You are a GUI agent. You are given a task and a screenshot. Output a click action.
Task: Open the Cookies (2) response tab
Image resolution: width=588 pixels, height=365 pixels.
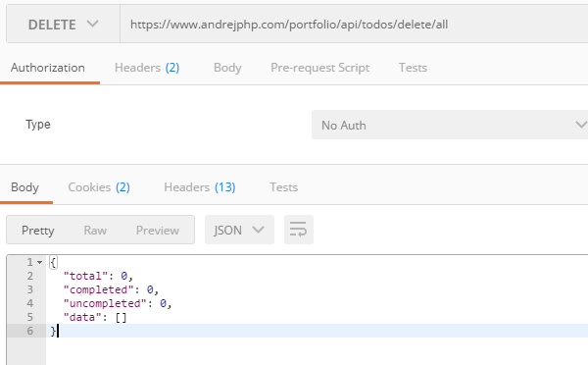99,187
